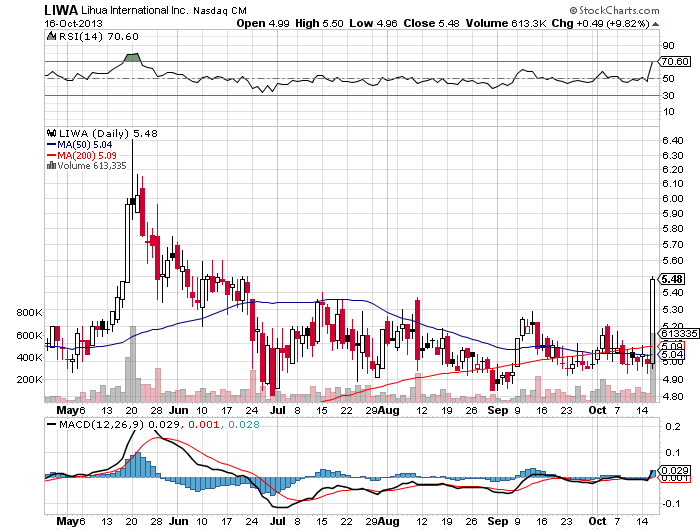Screen dimensions: 700x530
Task: Click the 30 level on the RSI axis
Action: (668, 95)
